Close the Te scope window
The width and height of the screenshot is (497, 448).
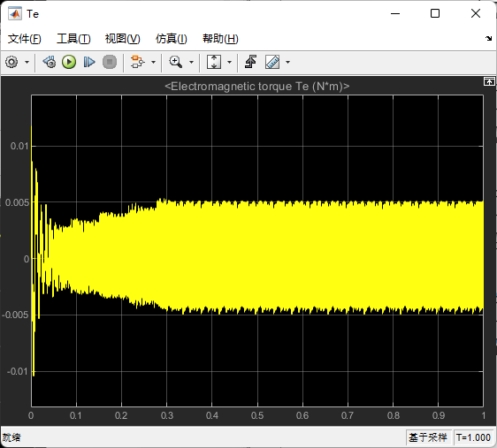(x=476, y=13)
